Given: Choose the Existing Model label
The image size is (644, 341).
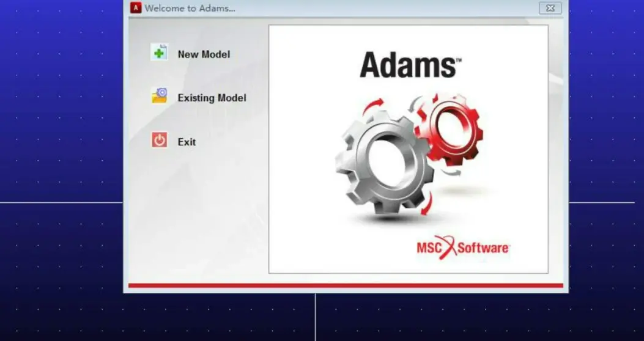Looking at the screenshot, I should click(212, 98).
